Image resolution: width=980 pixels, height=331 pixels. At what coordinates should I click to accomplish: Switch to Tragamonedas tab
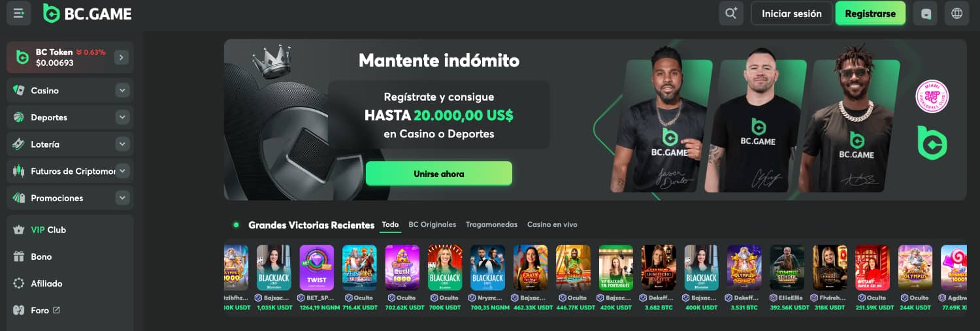pyautogui.click(x=491, y=225)
